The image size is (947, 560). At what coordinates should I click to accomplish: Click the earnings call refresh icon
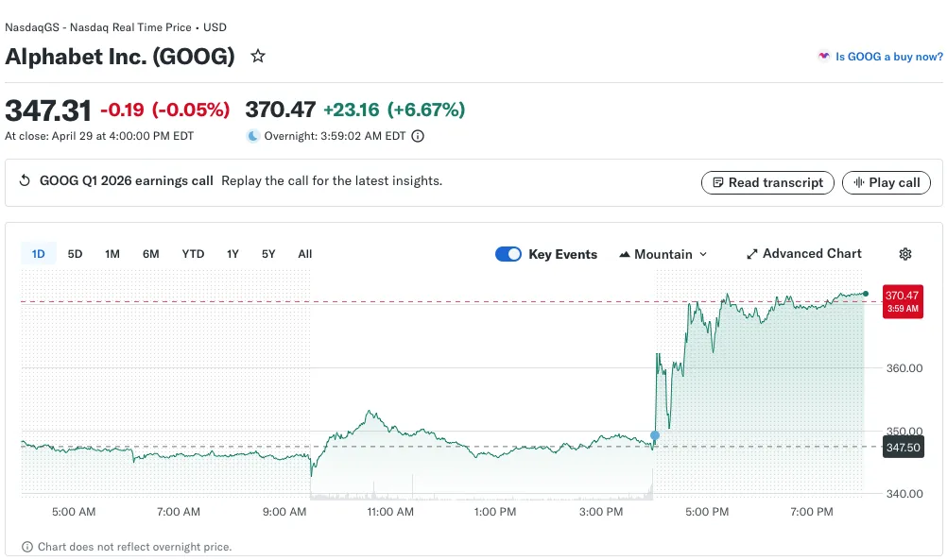pos(26,181)
